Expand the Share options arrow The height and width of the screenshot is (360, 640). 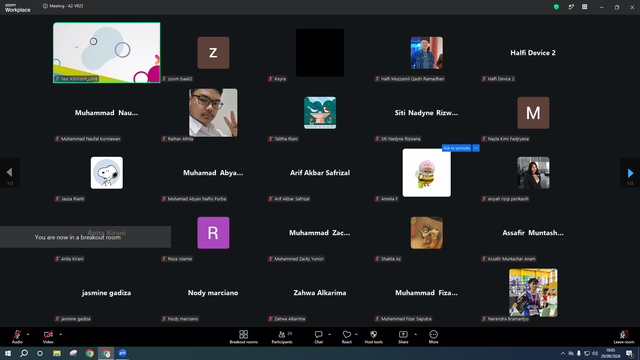(416, 334)
